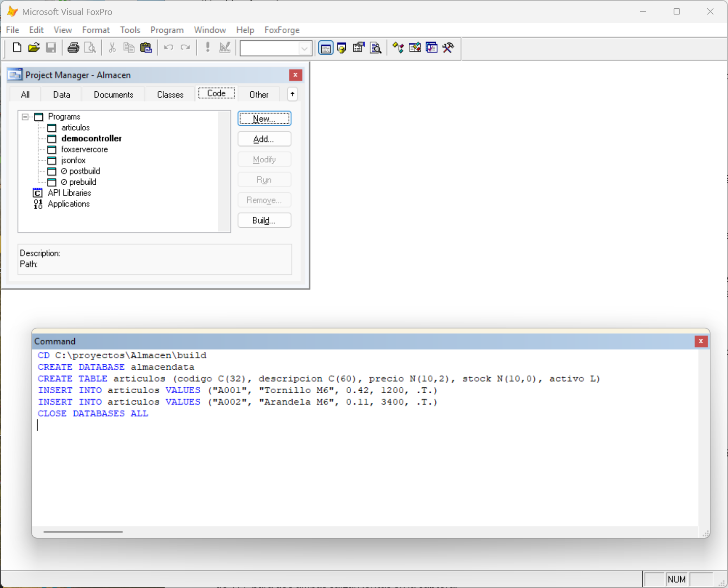
Task: Select the democontroller program
Action: pyautogui.click(x=91, y=139)
